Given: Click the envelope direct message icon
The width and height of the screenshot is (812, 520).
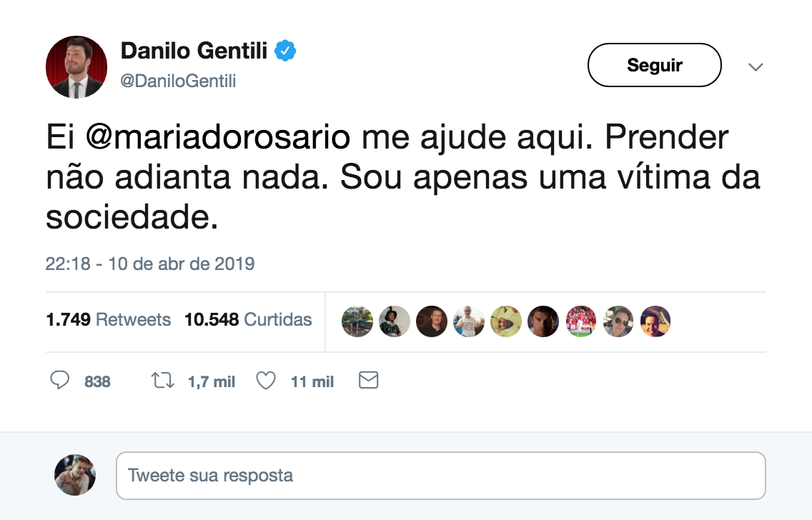Looking at the screenshot, I should point(368,381).
